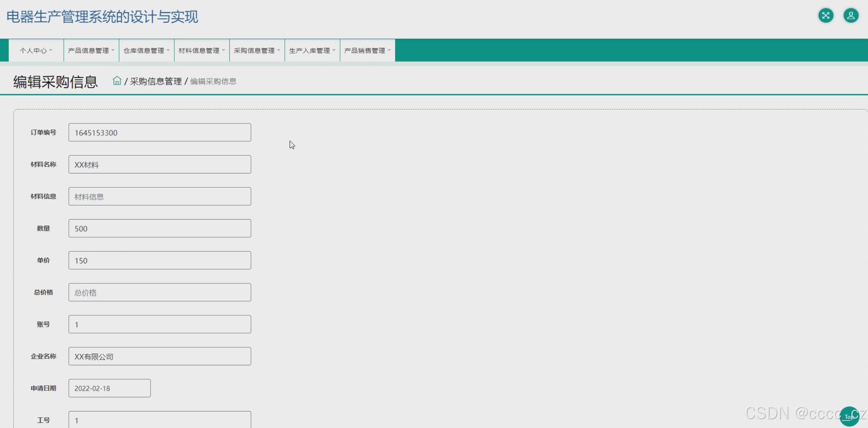Click the empty 总价格 input field
This screenshot has height=428, width=868.
(x=159, y=292)
